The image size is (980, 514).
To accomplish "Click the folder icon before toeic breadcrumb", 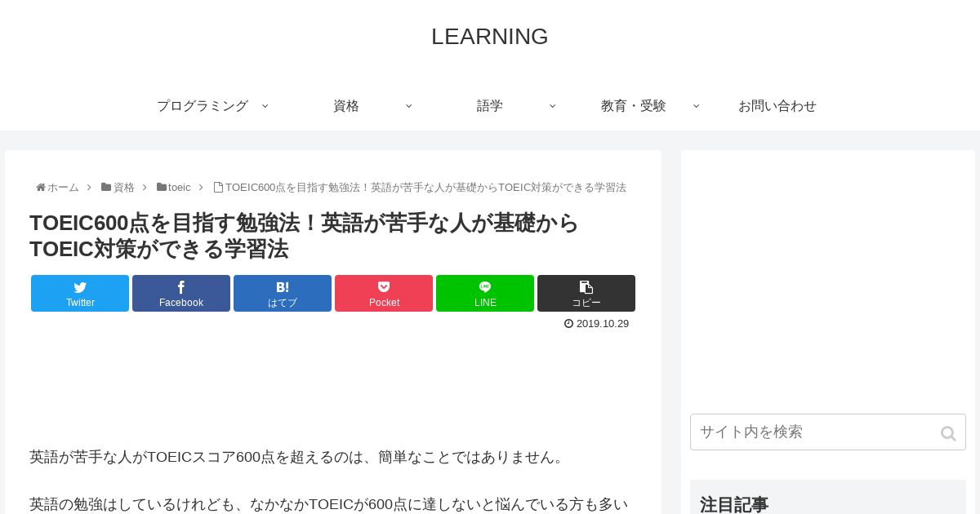I will [162, 187].
